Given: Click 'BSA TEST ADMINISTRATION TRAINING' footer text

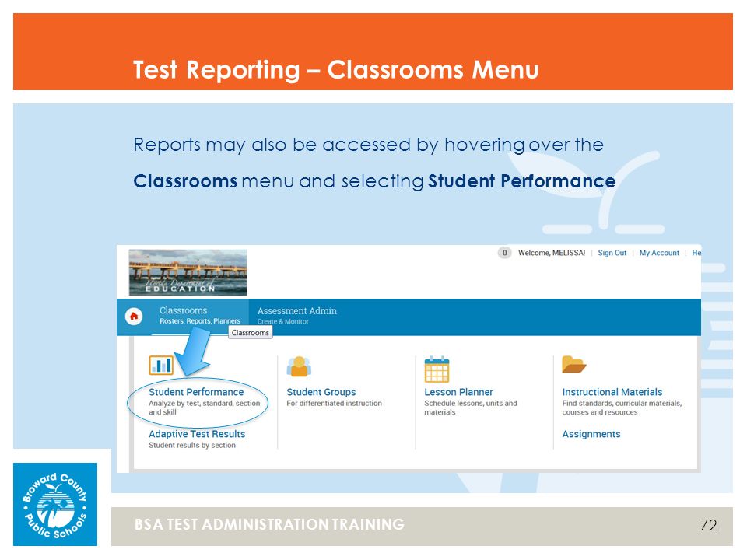Looking at the screenshot, I should click(x=269, y=524).
